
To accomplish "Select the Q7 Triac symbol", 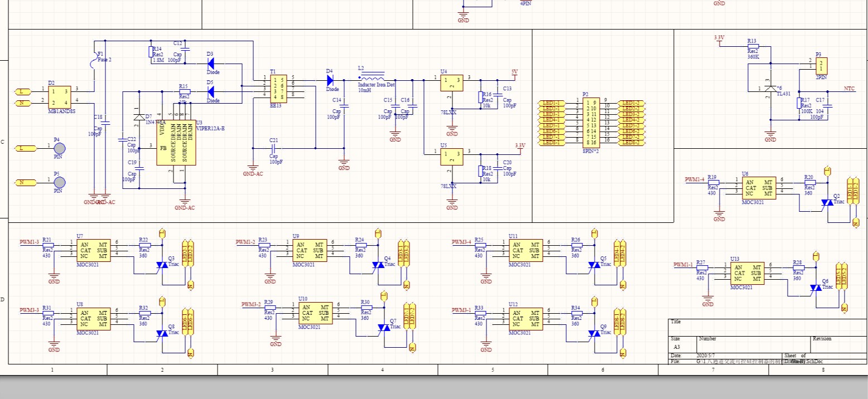I will coord(384,328).
